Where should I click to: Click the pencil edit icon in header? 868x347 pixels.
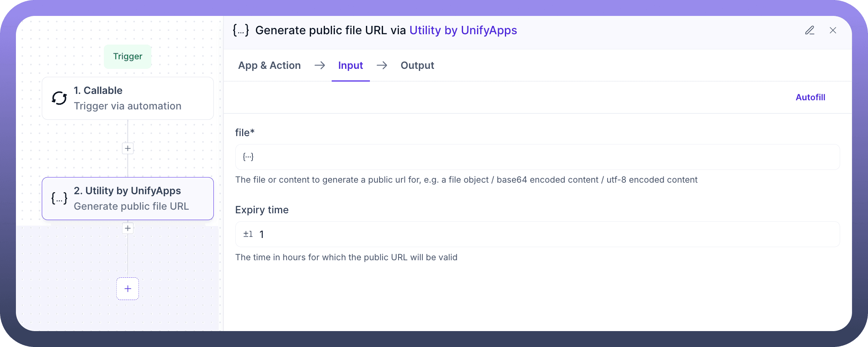pyautogui.click(x=809, y=30)
